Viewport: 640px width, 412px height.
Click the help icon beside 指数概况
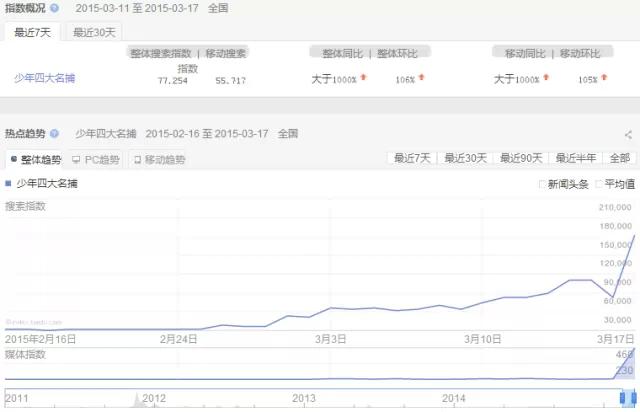[x=54, y=8]
